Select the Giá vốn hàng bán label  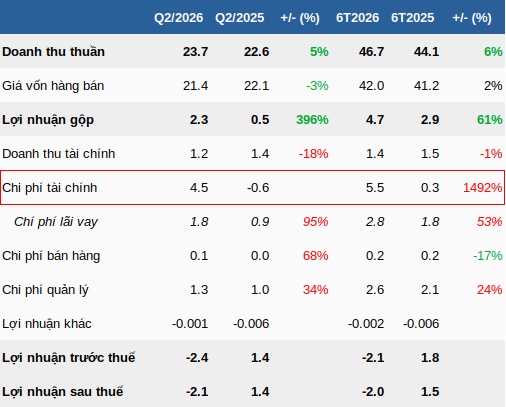coord(53,86)
